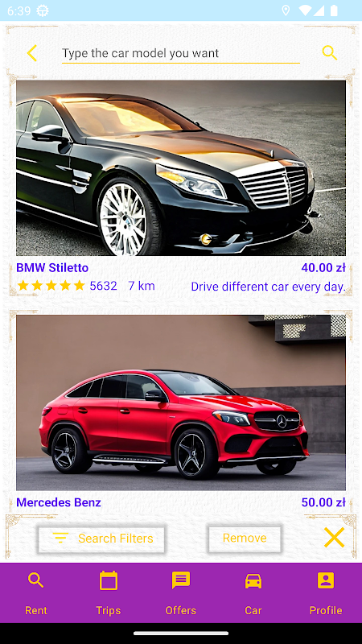Tap the Mercedes Benz car name
Image resolution: width=362 pixels, height=644 pixels.
pos(58,502)
